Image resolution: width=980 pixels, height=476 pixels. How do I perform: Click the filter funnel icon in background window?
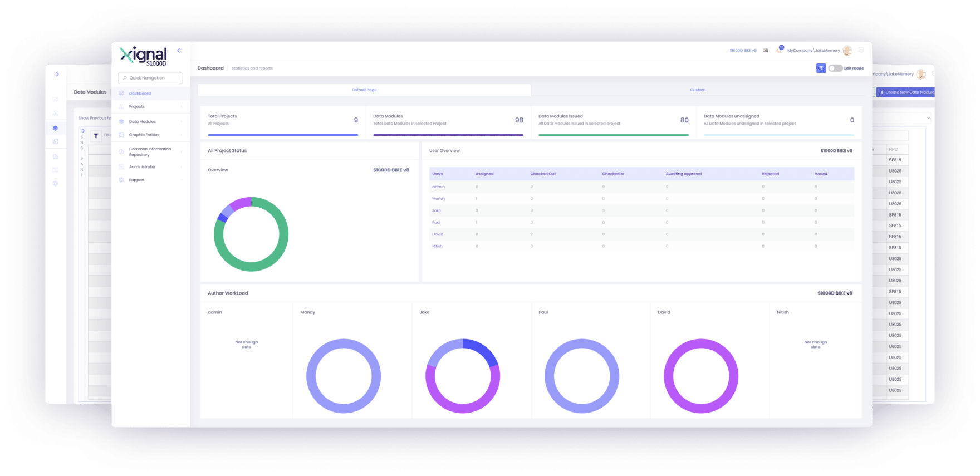click(96, 135)
